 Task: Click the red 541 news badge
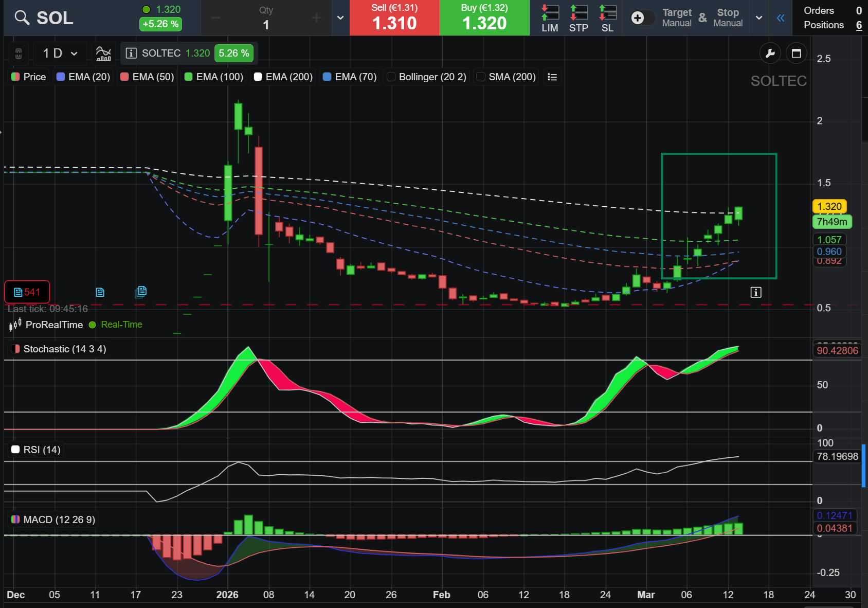click(27, 292)
